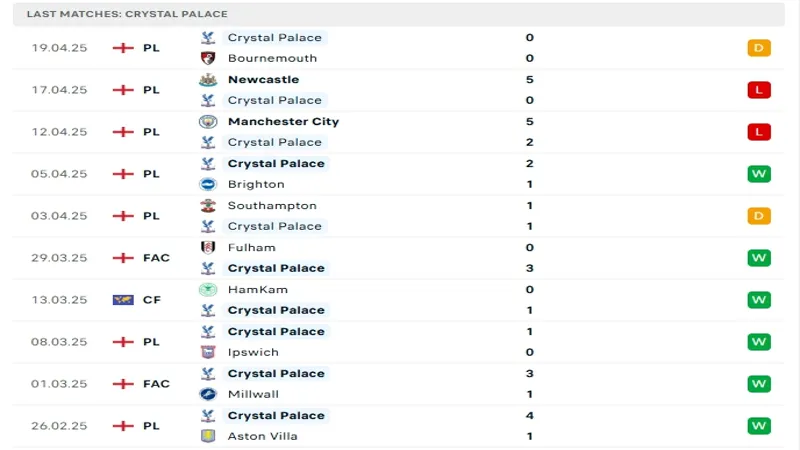This screenshot has width=800, height=450.
Task: Click the Aston Villa crest
Action: (x=208, y=436)
